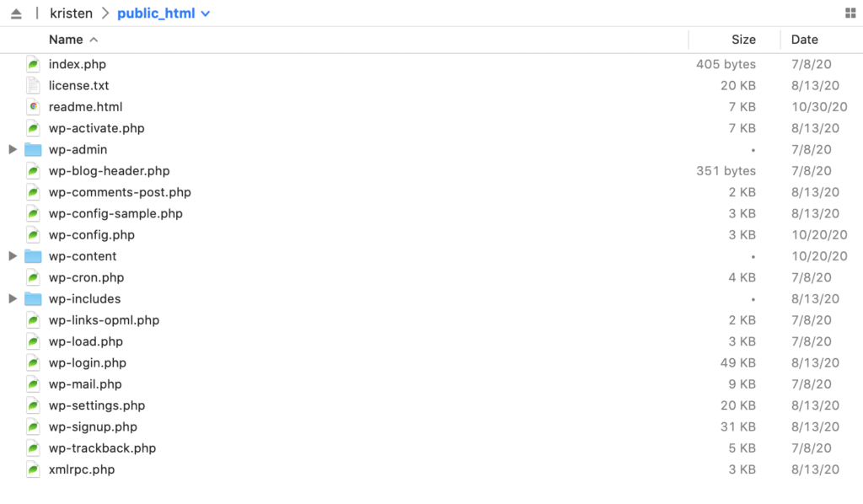This screenshot has height=504, width=863.
Task: Sort files by the Size column
Action: tap(743, 40)
